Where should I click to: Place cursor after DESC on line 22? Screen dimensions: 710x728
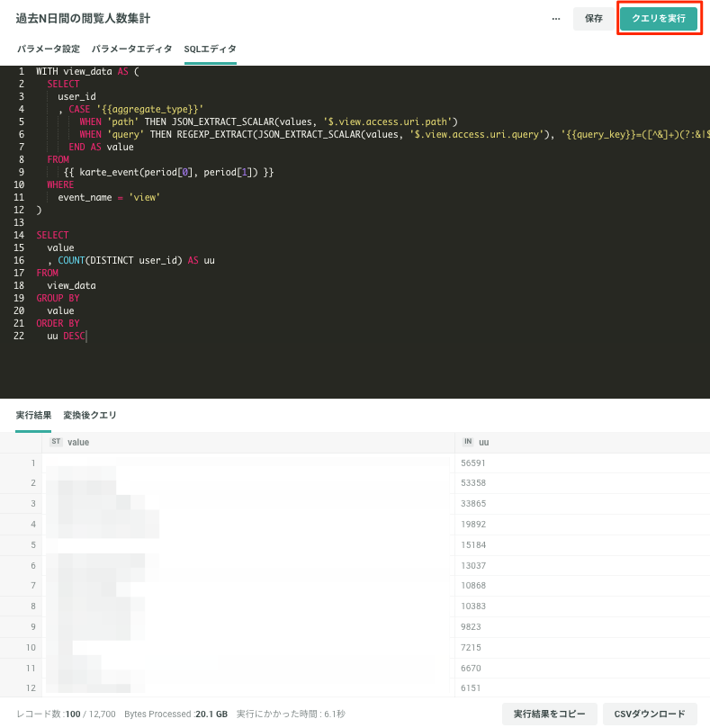[x=86, y=336]
